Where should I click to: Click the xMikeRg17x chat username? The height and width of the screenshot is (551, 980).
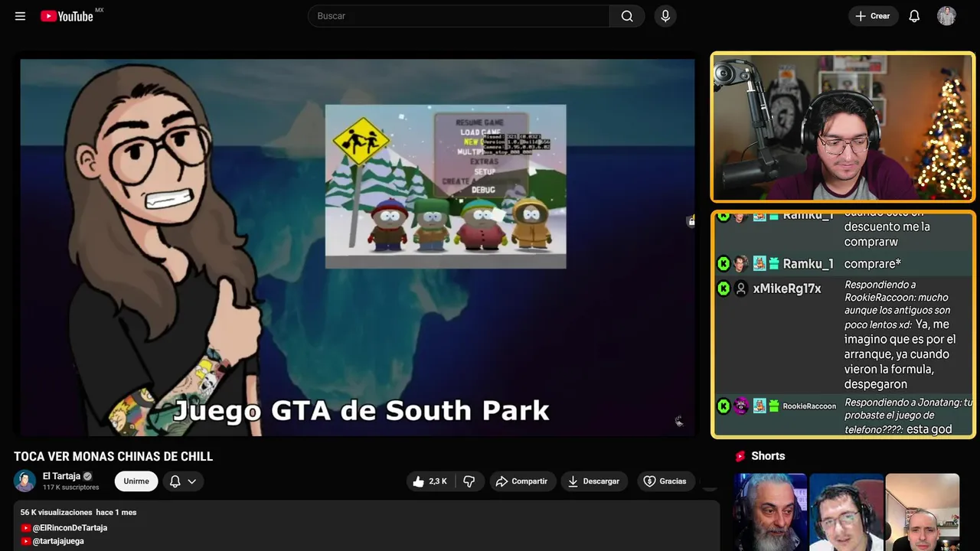pos(787,289)
